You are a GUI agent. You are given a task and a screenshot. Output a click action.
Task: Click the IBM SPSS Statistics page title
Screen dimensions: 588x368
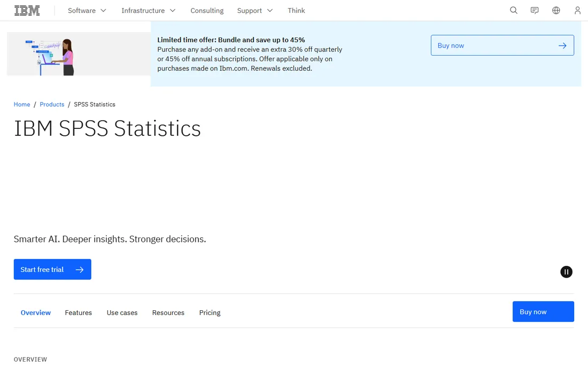pyautogui.click(x=107, y=128)
